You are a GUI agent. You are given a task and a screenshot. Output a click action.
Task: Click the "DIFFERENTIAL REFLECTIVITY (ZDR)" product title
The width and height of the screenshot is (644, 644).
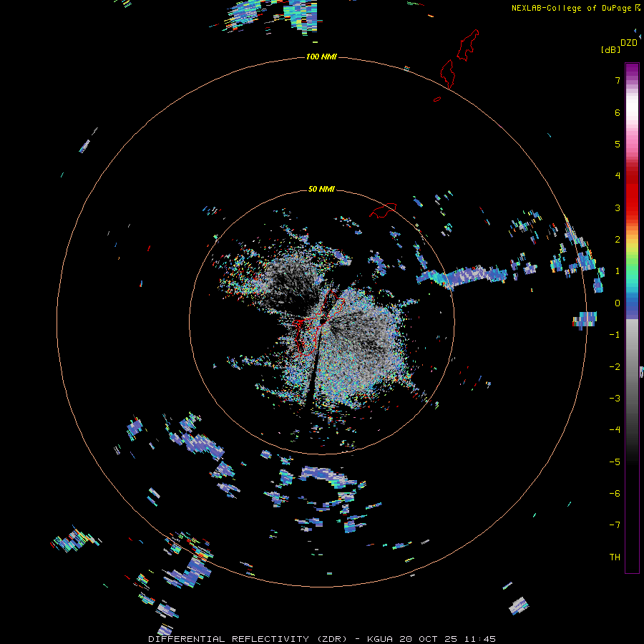coord(248,639)
